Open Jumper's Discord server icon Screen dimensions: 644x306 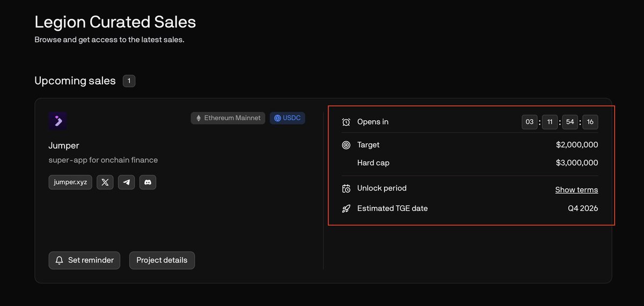[148, 182]
